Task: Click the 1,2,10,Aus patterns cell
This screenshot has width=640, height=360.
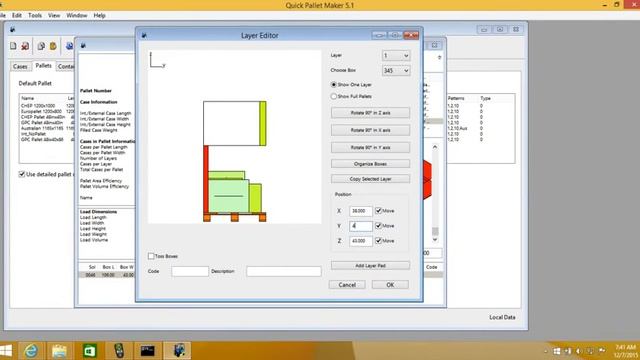Action: (457, 128)
